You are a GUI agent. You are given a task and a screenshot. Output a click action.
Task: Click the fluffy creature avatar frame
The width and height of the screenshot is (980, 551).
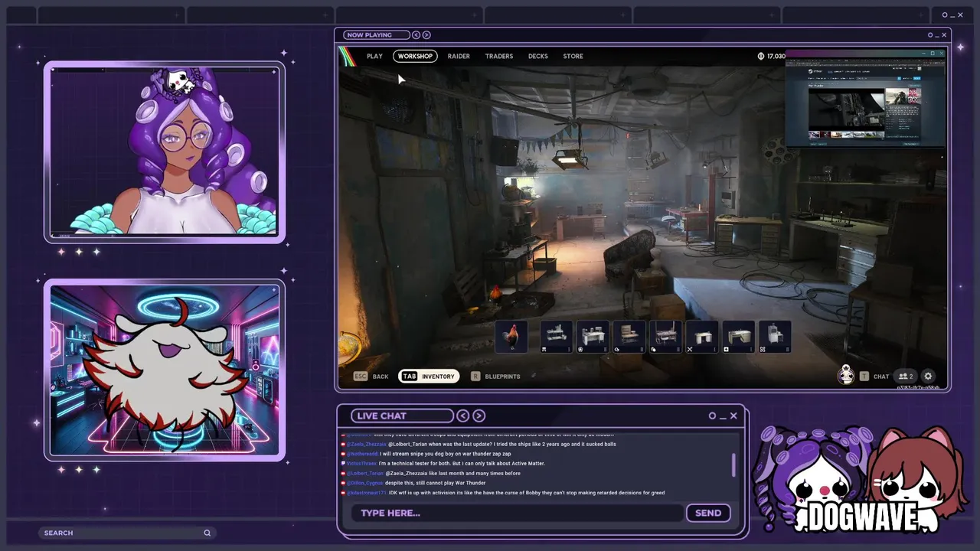(165, 370)
